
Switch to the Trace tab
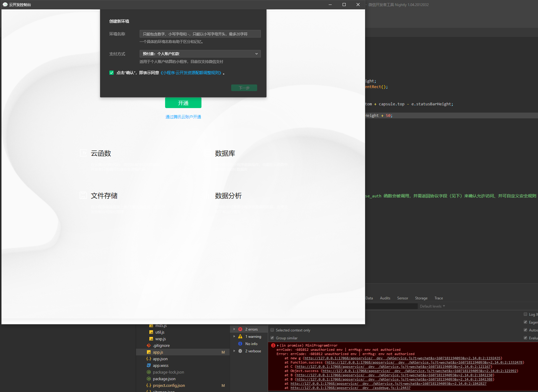tap(439, 298)
